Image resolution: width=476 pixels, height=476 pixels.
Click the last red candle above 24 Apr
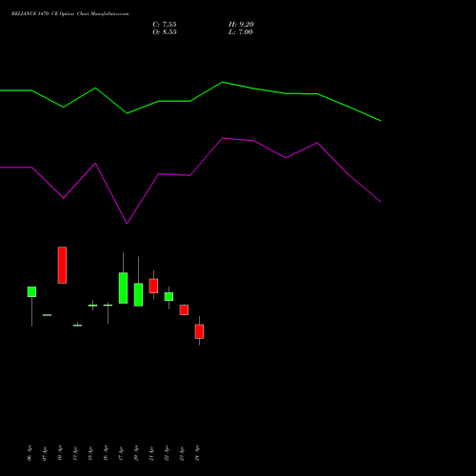pyautogui.click(x=199, y=331)
